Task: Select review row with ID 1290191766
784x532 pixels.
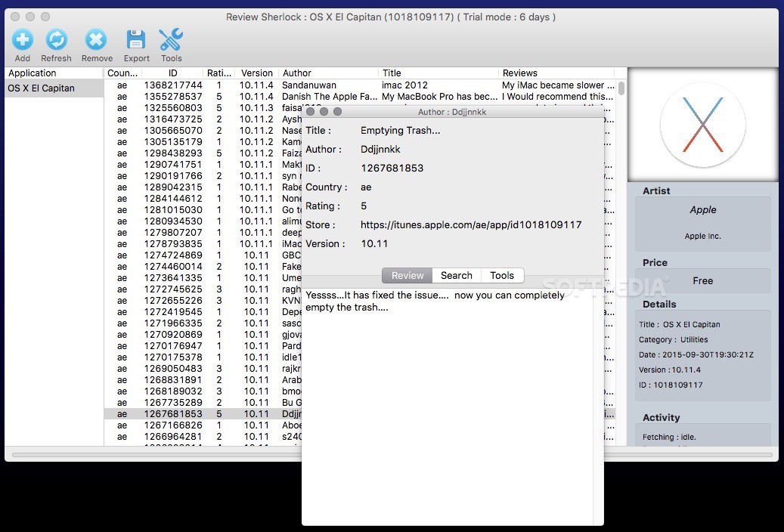Action: [x=203, y=176]
